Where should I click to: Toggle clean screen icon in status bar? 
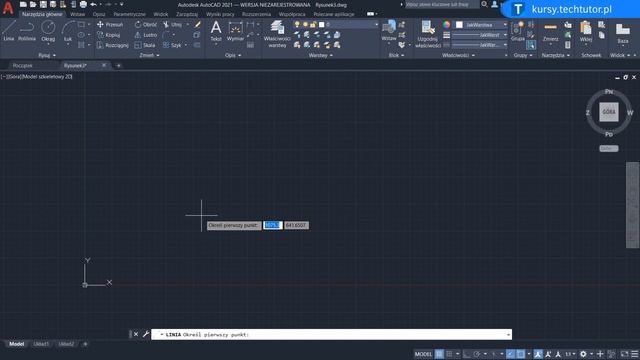pos(624,354)
